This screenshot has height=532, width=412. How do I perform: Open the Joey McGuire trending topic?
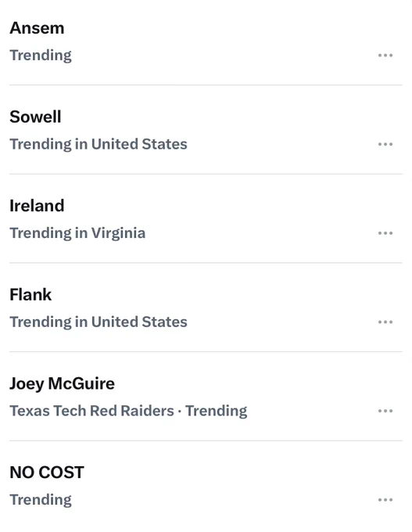point(62,383)
